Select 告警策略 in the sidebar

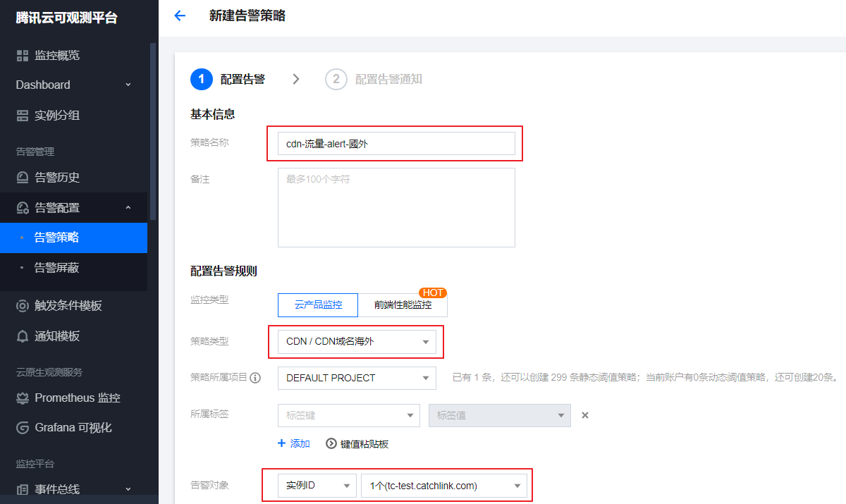tap(56, 238)
